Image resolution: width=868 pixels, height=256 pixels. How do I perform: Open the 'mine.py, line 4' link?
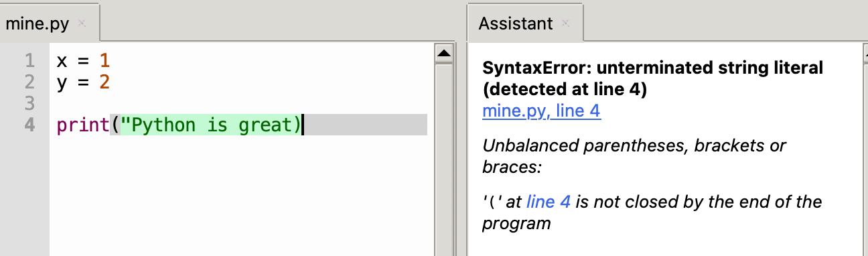541,111
